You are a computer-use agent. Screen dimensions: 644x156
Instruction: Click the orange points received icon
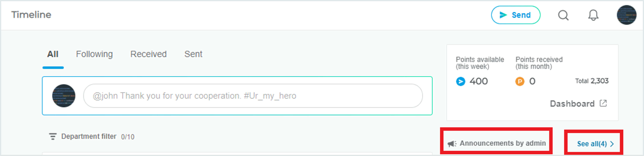click(520, 81)
